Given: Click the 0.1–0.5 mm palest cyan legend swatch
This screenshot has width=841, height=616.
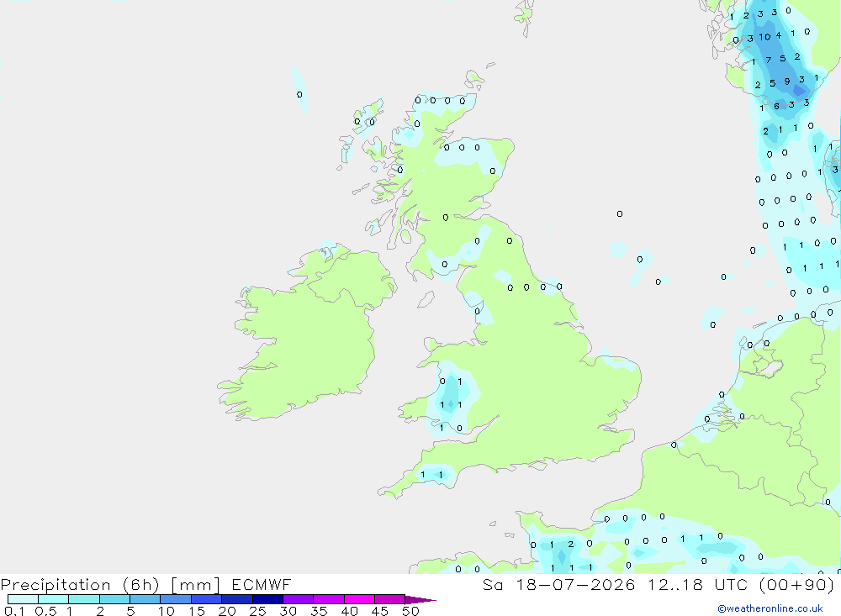Looking at the screenshot, I should 23,599.
